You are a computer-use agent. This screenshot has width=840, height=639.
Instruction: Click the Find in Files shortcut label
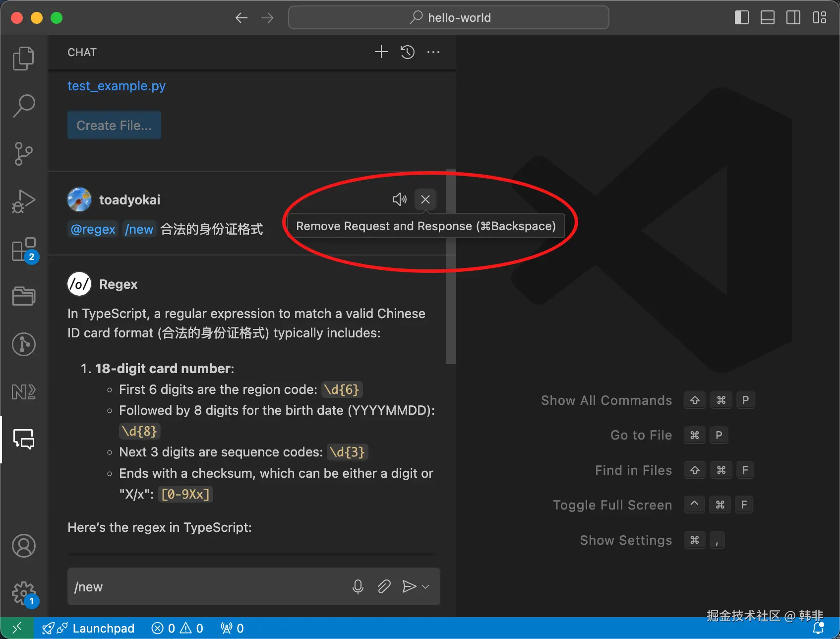coord(634,470)
